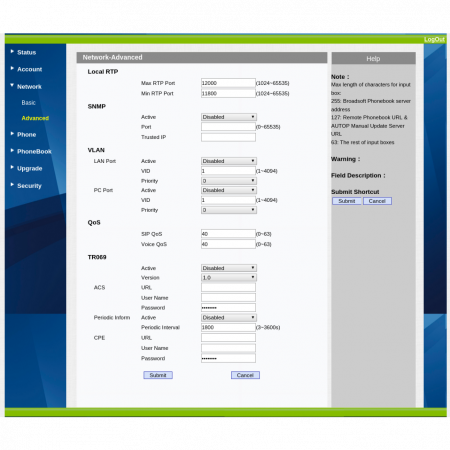450x450 pixels.
Task: Click the Voice QoS field
Action: coord(228,244)
